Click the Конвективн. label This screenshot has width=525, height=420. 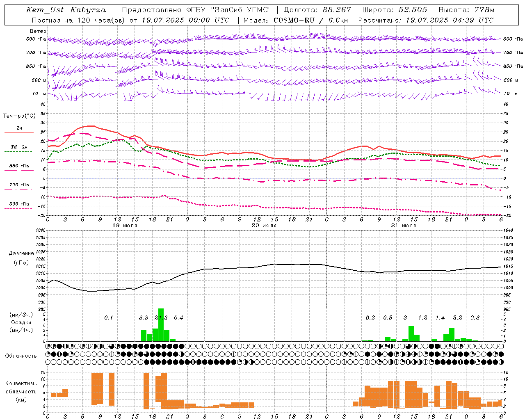(21, 383)
